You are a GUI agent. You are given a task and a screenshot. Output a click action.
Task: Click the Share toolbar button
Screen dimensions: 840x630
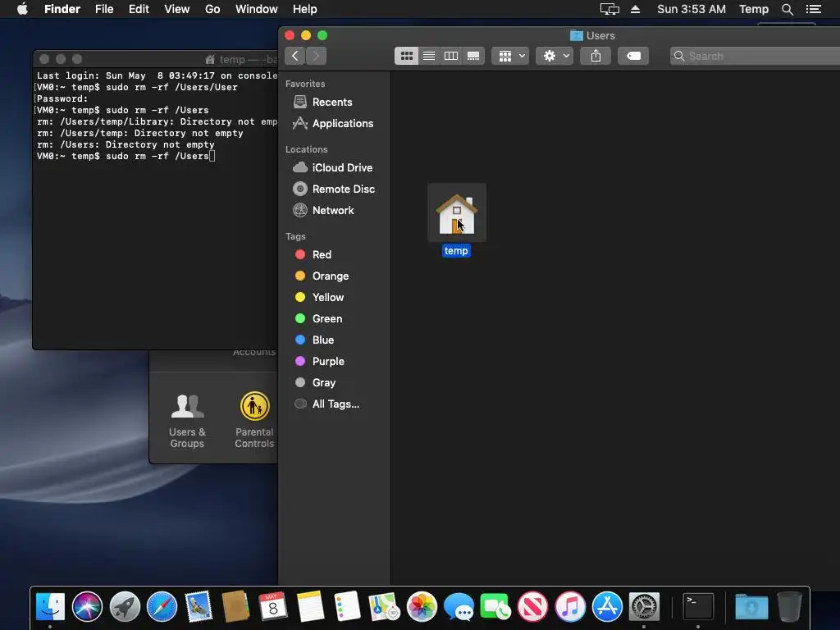coord(596,56)
